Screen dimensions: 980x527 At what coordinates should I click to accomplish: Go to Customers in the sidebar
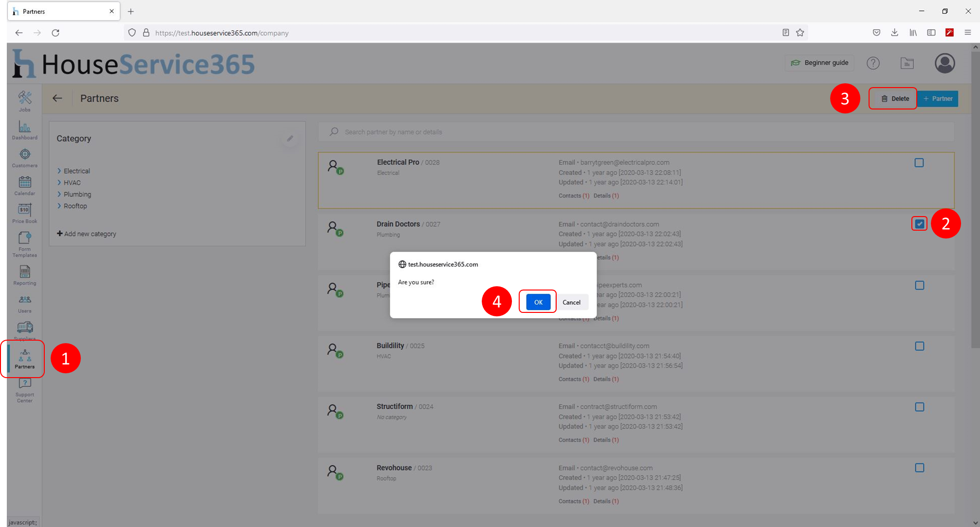click(24, 158)
